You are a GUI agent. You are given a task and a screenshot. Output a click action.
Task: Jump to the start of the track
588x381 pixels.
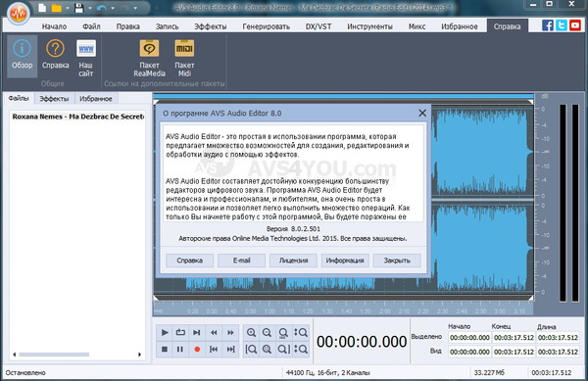[x=214, y=349]
